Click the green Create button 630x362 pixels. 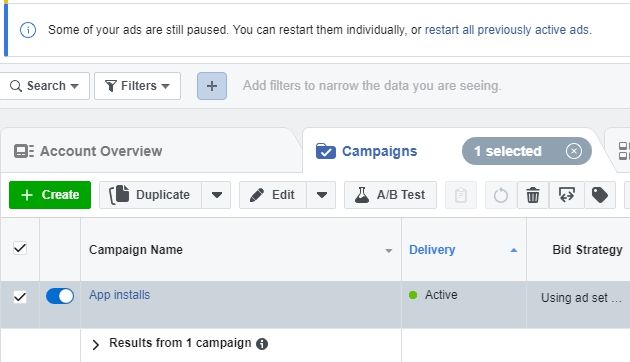(x=50, y=195)
